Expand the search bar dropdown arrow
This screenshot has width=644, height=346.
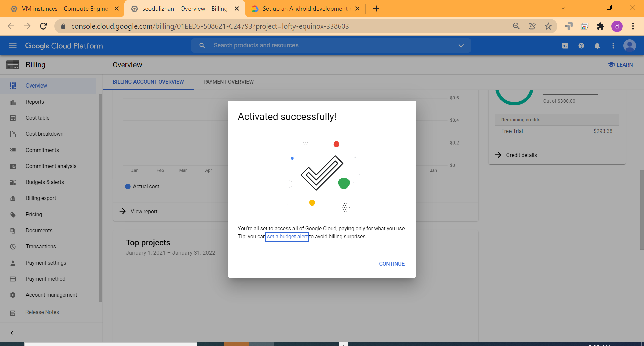[461, 46]
